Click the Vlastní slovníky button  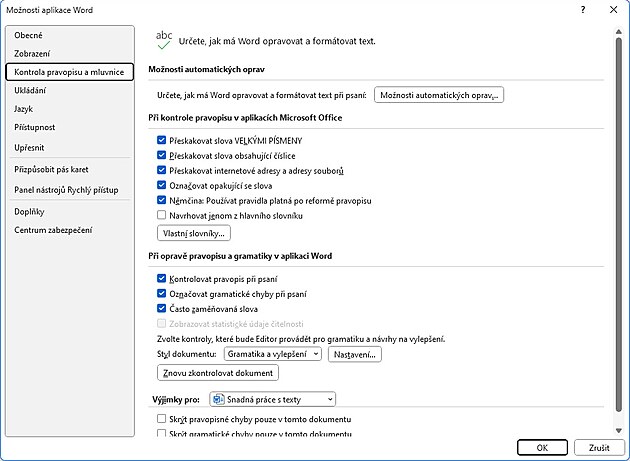point(194,233)
